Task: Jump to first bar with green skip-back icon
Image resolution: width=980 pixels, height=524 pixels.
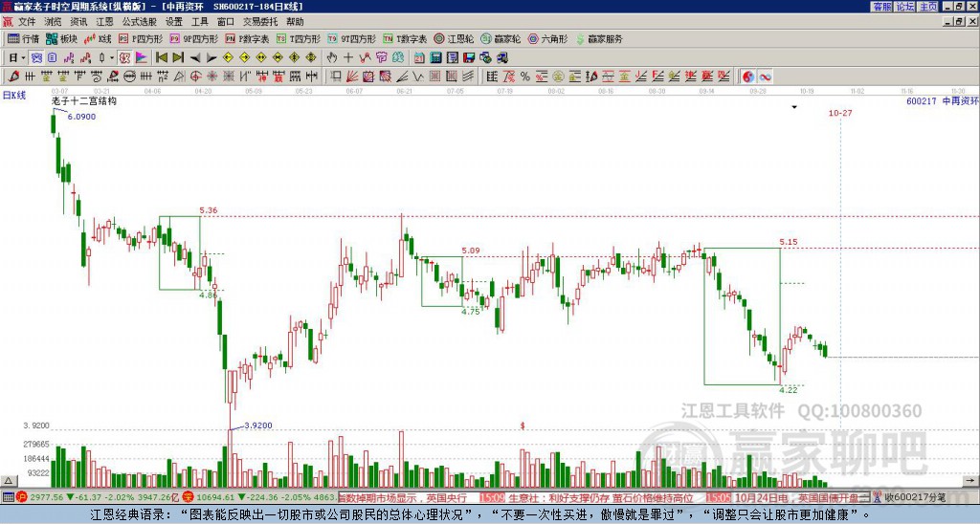Action: coord(161,57)
